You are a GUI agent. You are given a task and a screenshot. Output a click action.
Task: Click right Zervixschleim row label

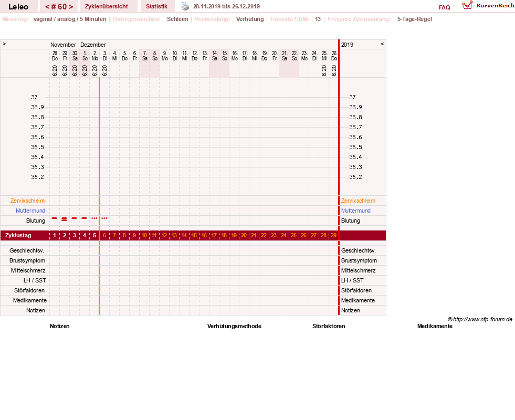pyautogui.click(x=358, y=201)
